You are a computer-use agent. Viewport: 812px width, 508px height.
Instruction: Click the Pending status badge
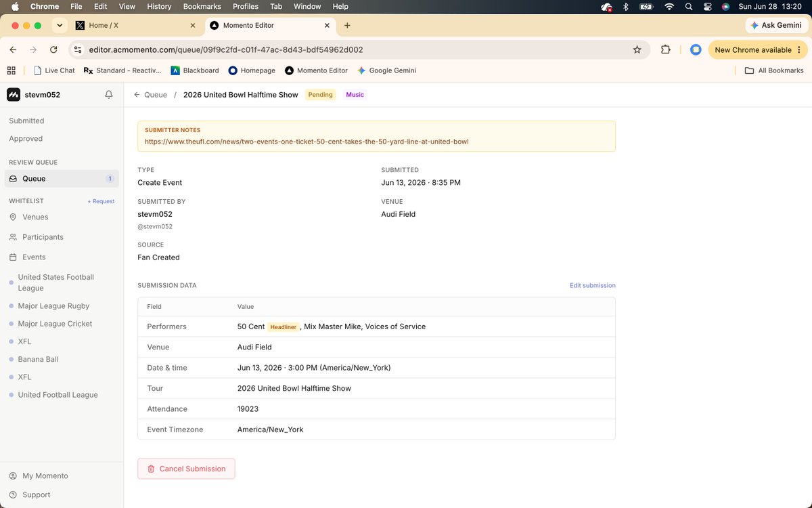[321, 95]
